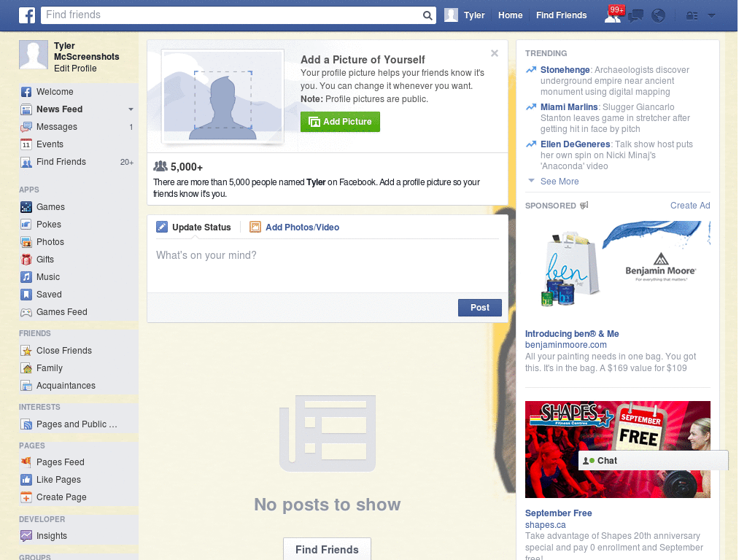
Task: Open News Feed options dropdown arrow
Action: point(131,109)
